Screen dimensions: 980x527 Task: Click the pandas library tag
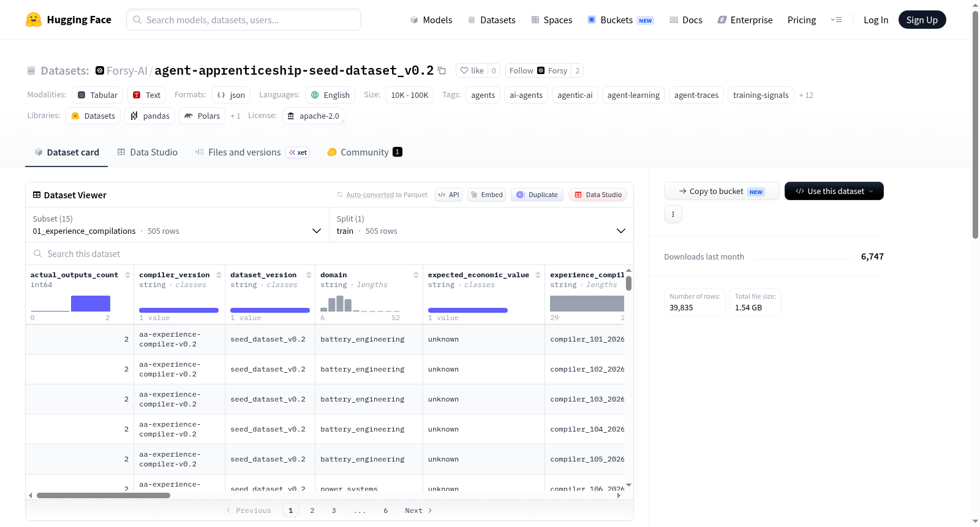point(150,116)
